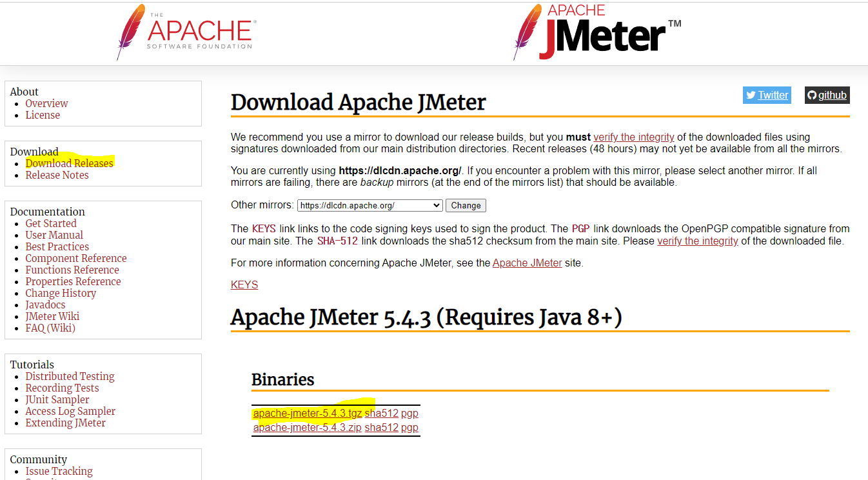868x480 pixels.
Task: View the Change History page
Action: 61,293
